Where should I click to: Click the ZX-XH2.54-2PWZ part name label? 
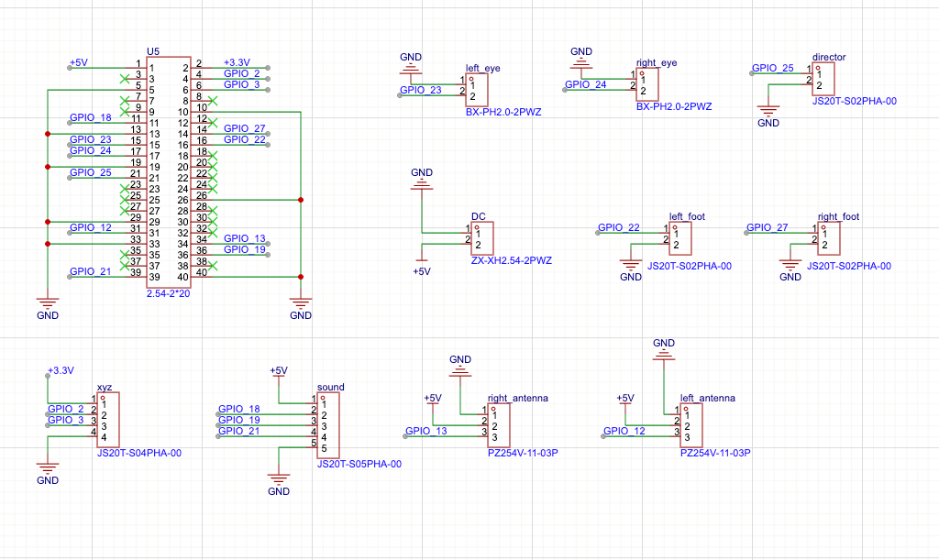pos(512,260)
